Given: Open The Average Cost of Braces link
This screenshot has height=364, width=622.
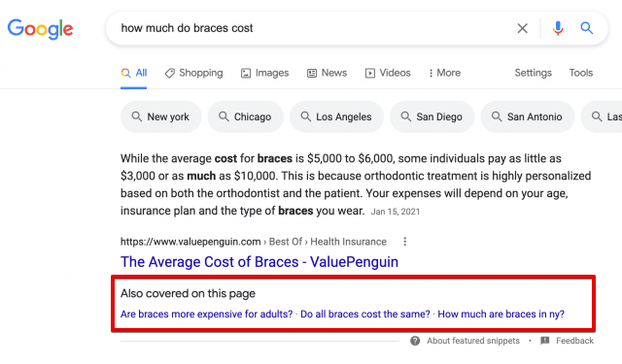Looking at the screenshot, I should click(259, 262).
